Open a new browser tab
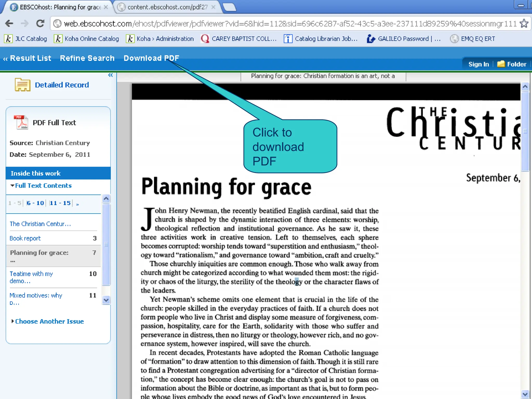The width and height of the screenshot is (532, 399). pyautogui.click(x=229, y=7)
